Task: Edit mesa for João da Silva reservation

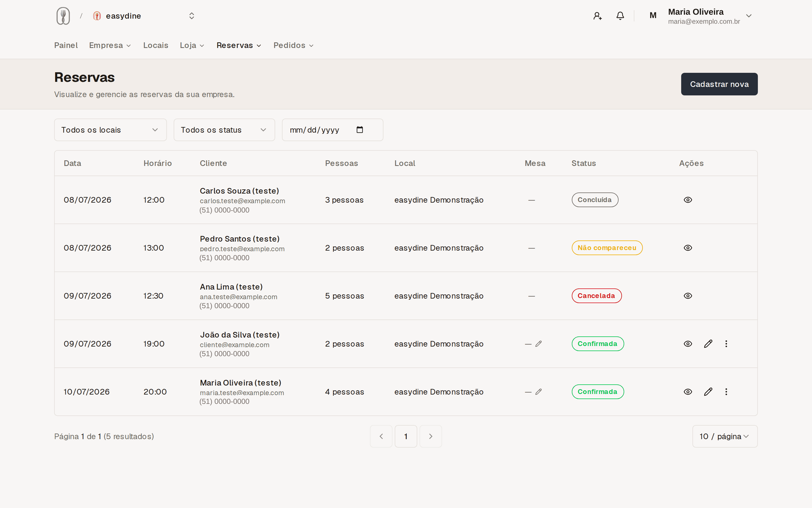Action: pos(539,344)
